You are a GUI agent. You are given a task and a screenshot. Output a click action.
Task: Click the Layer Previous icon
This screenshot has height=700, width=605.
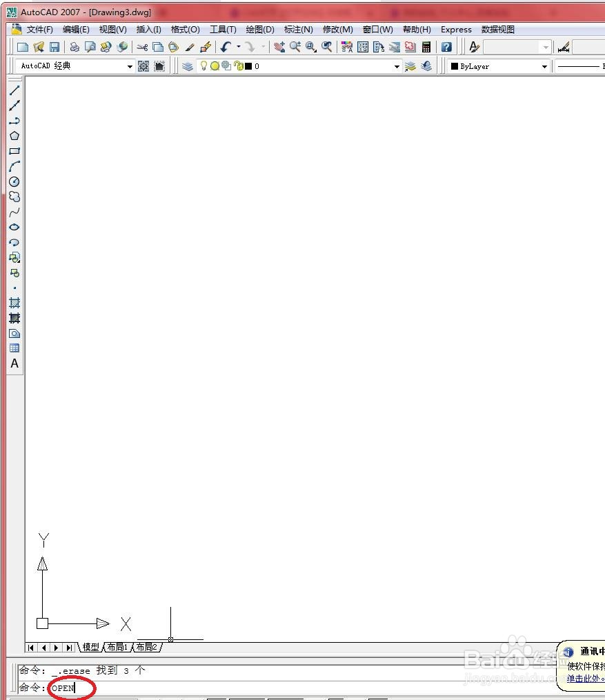coord(426,66)
